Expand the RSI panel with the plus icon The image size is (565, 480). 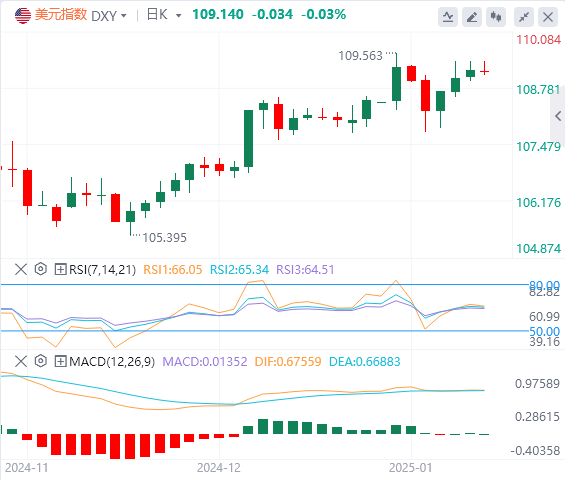point(60,269)
